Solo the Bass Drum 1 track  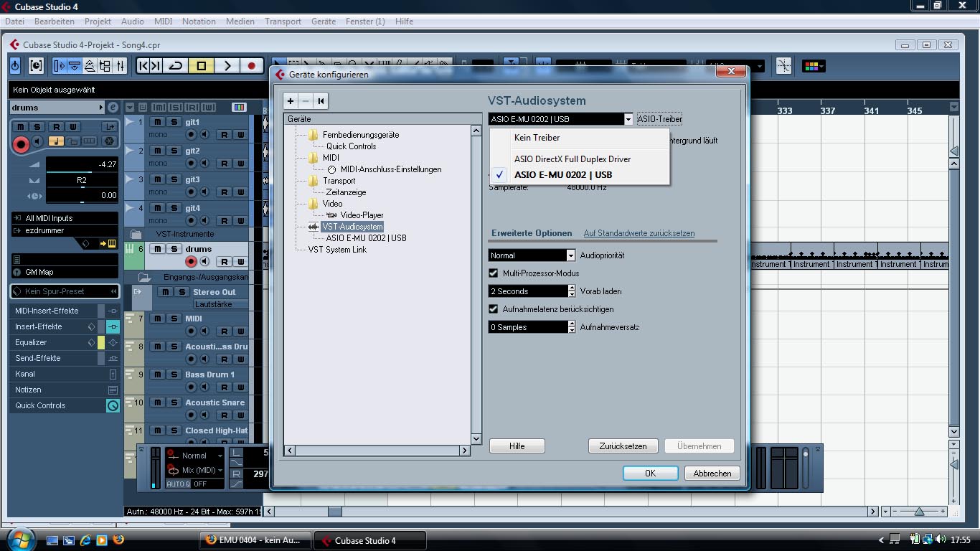(175, 375)
